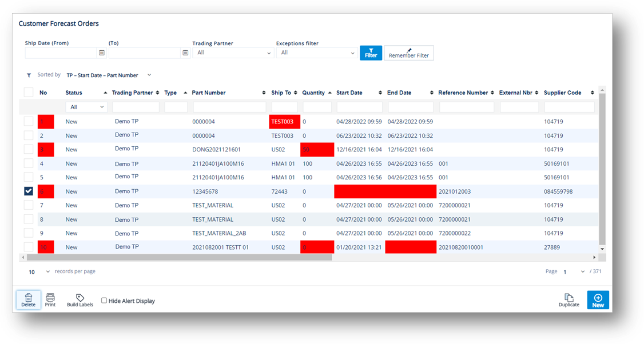Click supplier code 084559798
This screenshot has height=344, width=644.
pos(558,191)
